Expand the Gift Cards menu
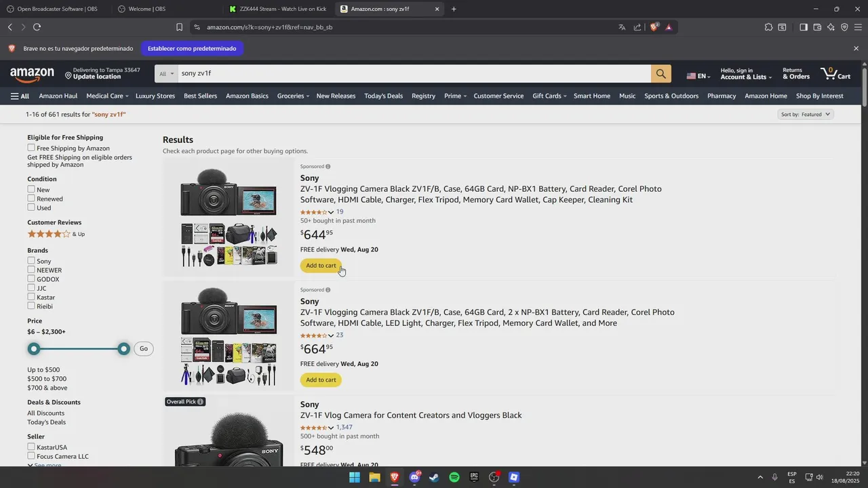This screenshot has width=868, height=488. pyautogui.click(x=550, y=96)
